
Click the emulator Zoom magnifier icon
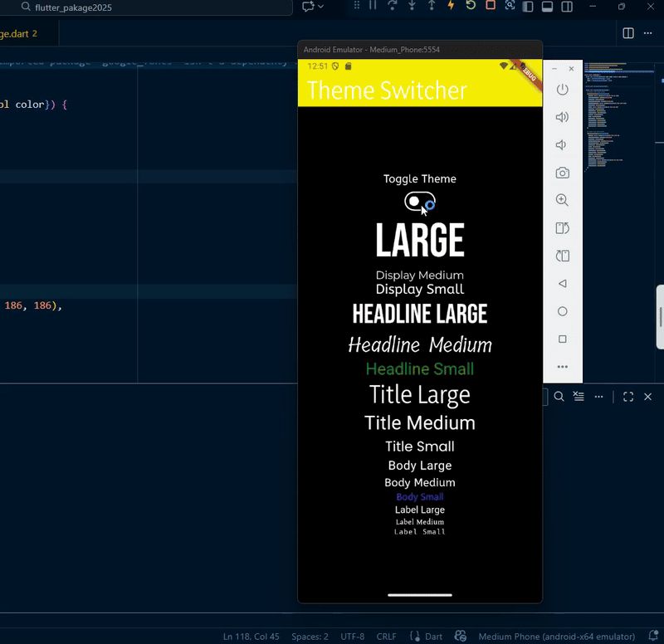click(x=563, y=200)
